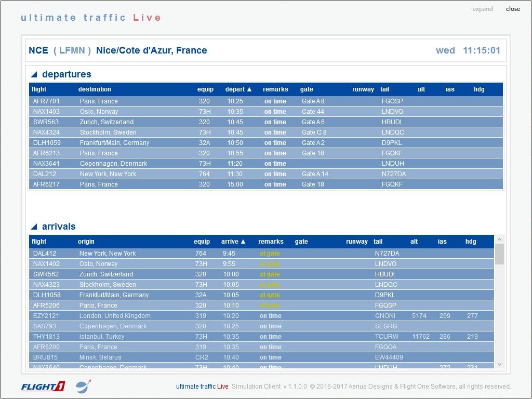Collapse the departures section triangle
The height and width of the screenshot is (399, 532).
click(x=34, y=74)
